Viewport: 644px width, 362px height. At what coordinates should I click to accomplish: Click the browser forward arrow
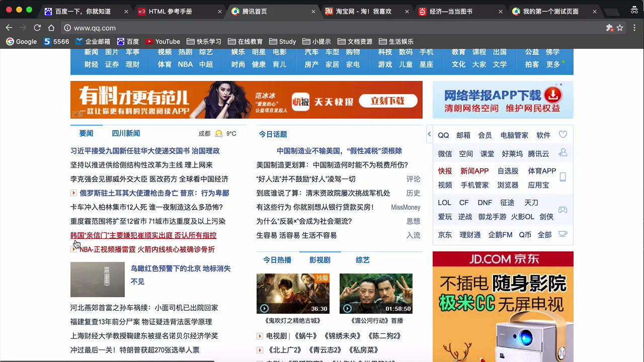pos(23,28)
